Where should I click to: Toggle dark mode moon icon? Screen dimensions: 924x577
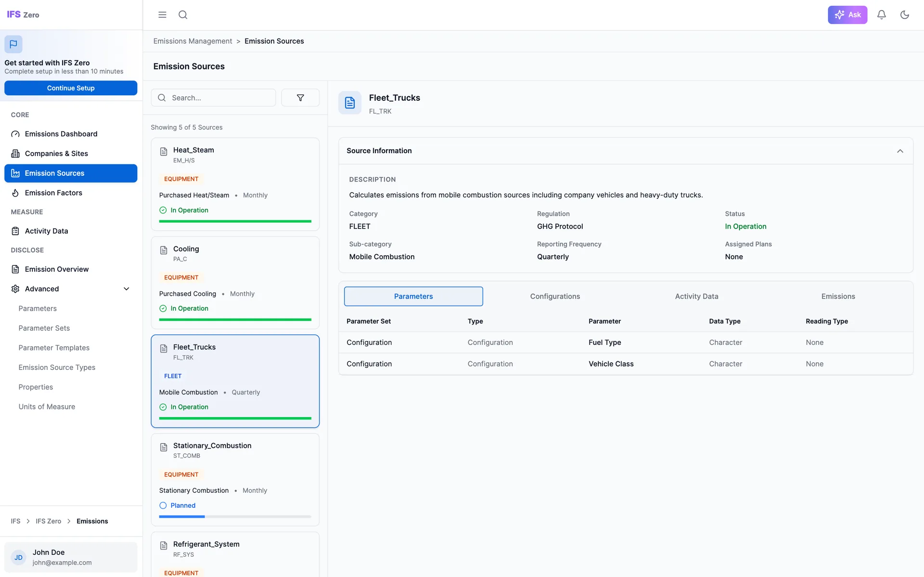click(x=904, y=15)
